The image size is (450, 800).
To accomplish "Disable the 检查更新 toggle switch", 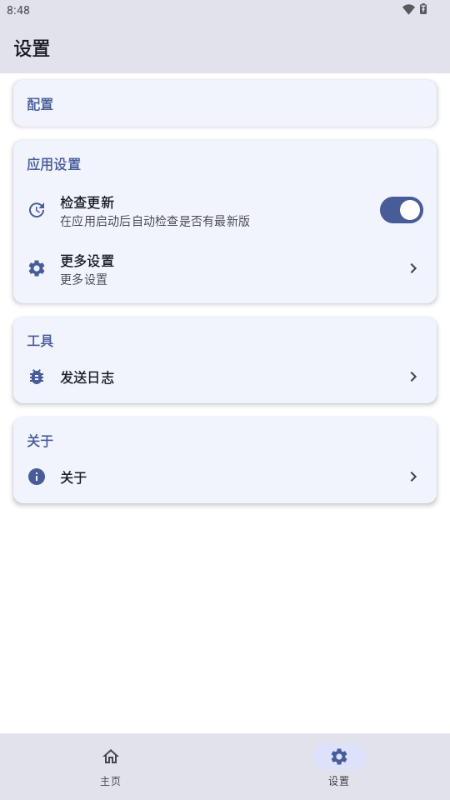I will pos(402,210).
